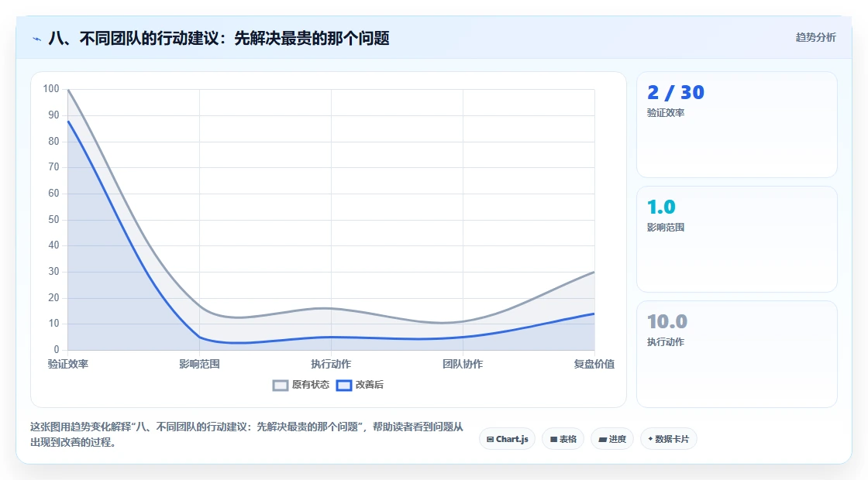Toggle the 改善后 legend swatch
This screenshot has width=868, height=480.
[x=344, y=386]
